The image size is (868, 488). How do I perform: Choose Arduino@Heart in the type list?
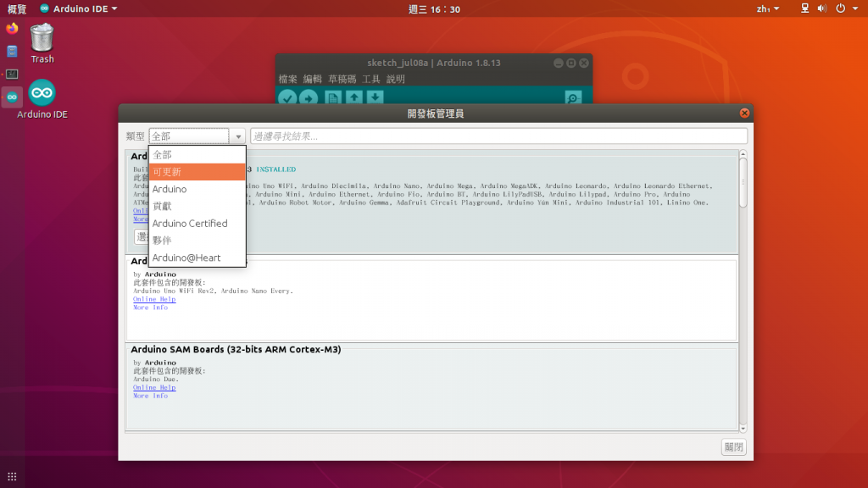tap(197, 258)
